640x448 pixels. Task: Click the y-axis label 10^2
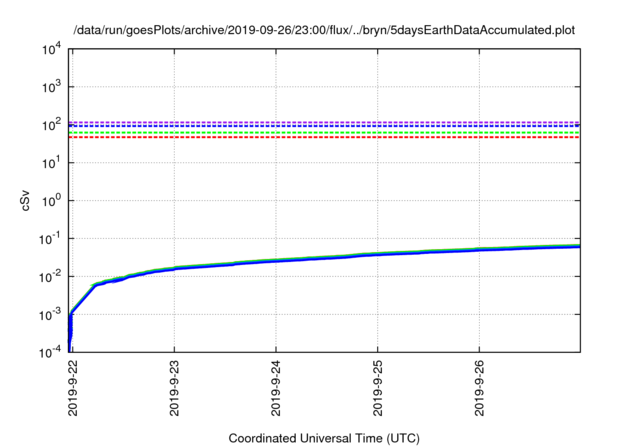[x=52, y=125]
